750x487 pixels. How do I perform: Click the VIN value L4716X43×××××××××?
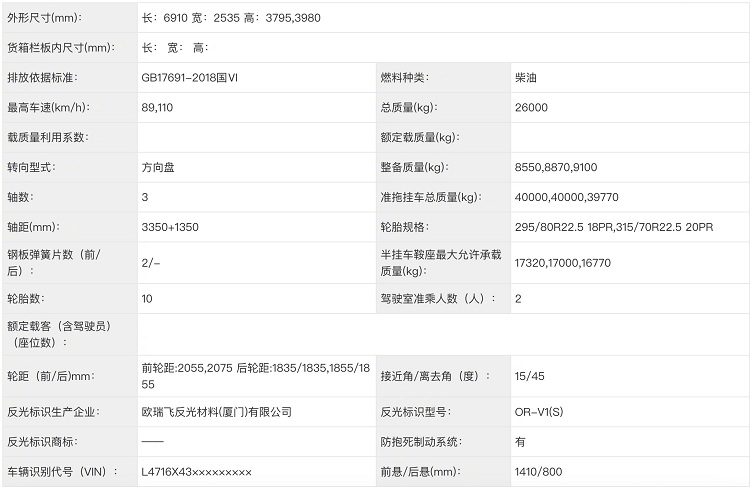point(197,471)
